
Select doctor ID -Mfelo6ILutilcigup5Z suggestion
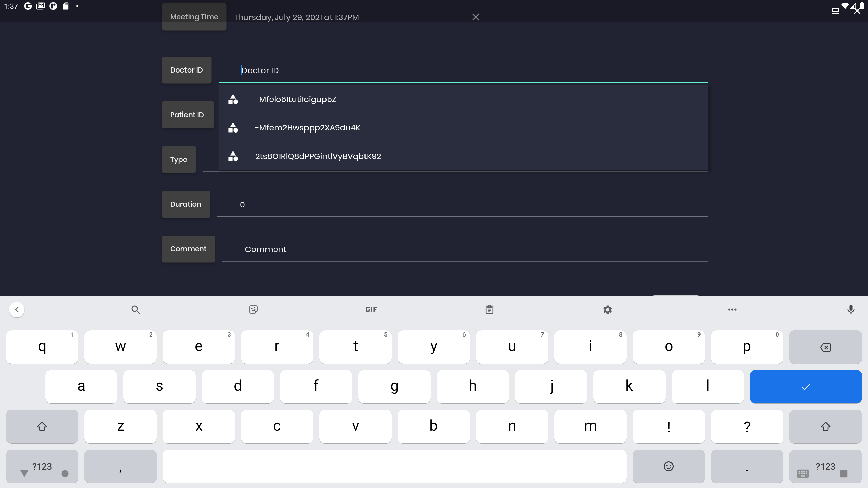coord(295,99)
